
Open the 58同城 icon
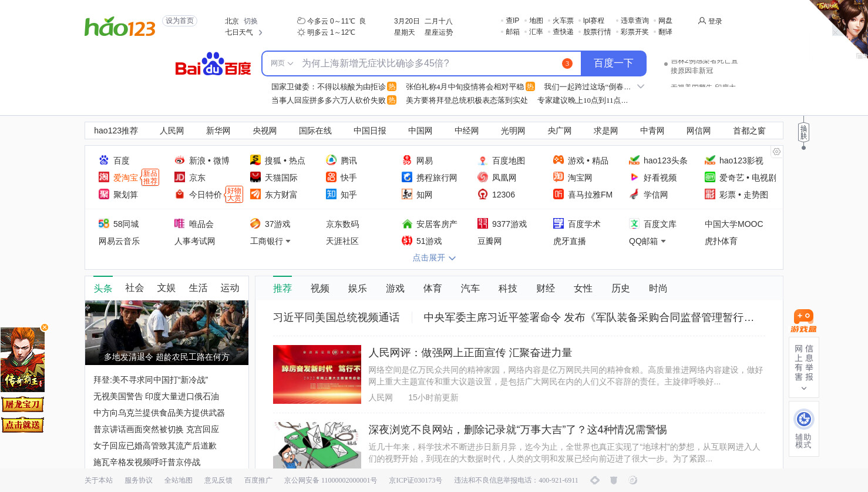[x=104, y=223]
